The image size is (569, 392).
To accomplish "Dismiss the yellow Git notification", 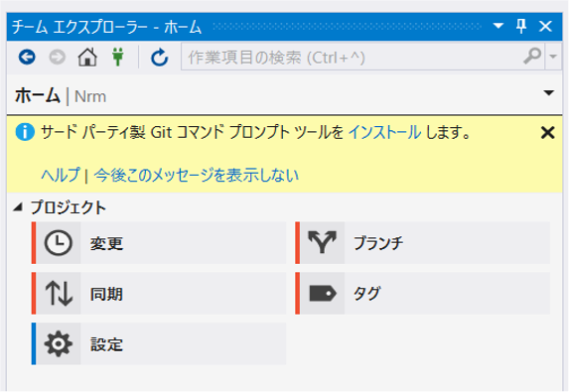I will [x=547, y=133].
